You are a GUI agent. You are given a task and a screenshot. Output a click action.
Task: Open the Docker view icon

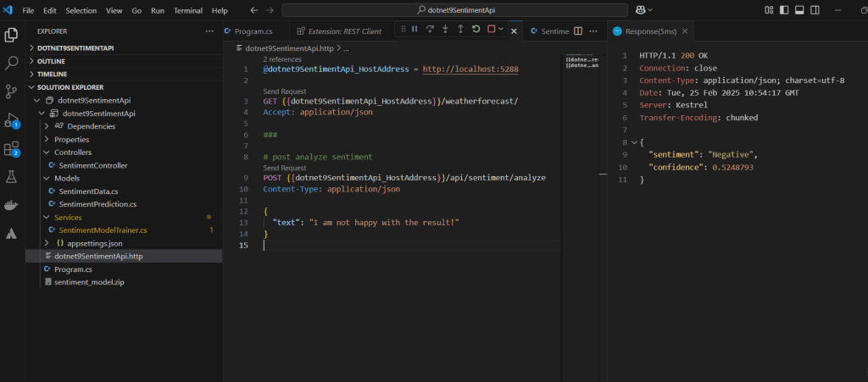(11, 206)
